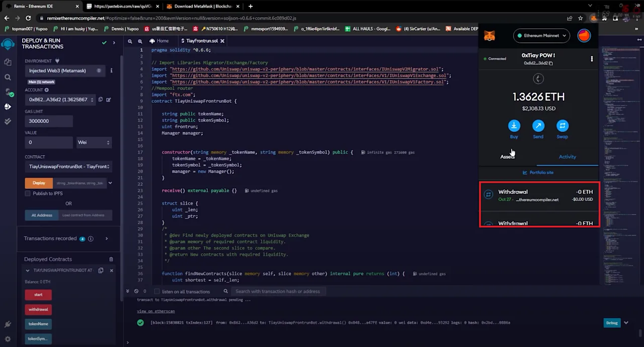Open the Ethereum Mainnet network dropdown
The width and height of the screenshot is (644, 347).
(x=541, y=36)
